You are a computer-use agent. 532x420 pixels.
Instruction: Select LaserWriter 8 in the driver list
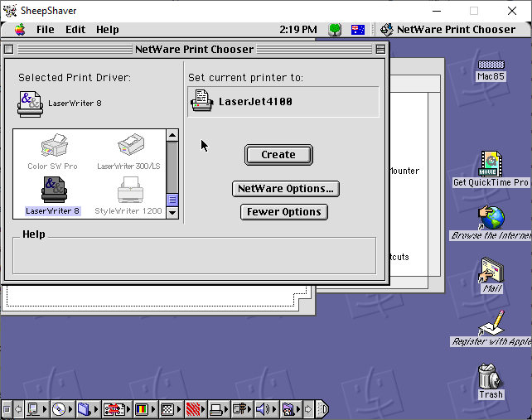coord(53,196)
